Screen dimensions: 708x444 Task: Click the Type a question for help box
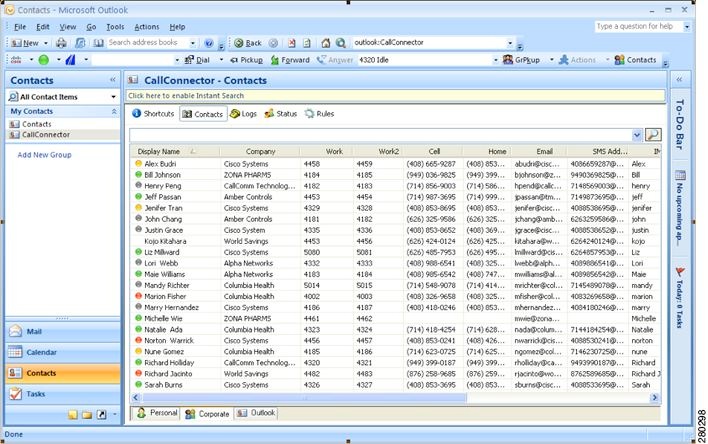click(x=633, y=26)
